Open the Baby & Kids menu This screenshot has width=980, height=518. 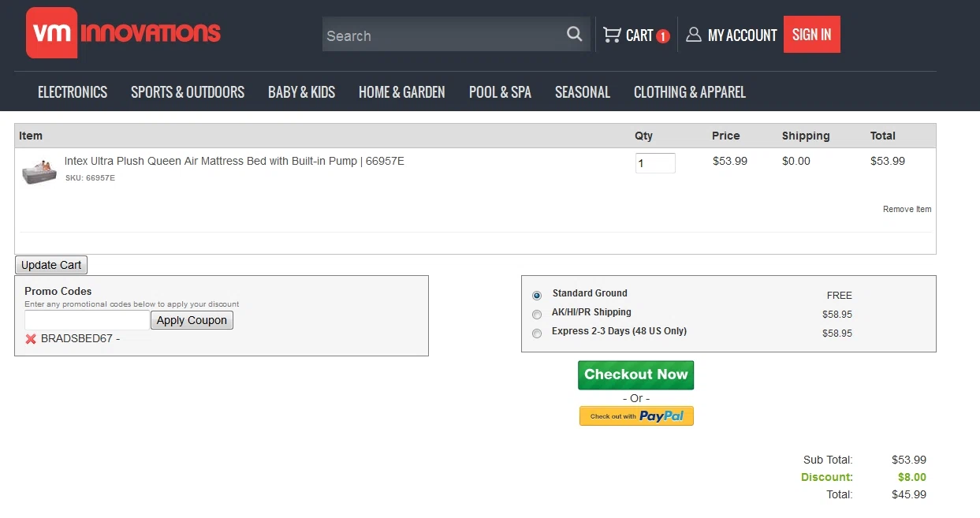[x=301, y=92]
